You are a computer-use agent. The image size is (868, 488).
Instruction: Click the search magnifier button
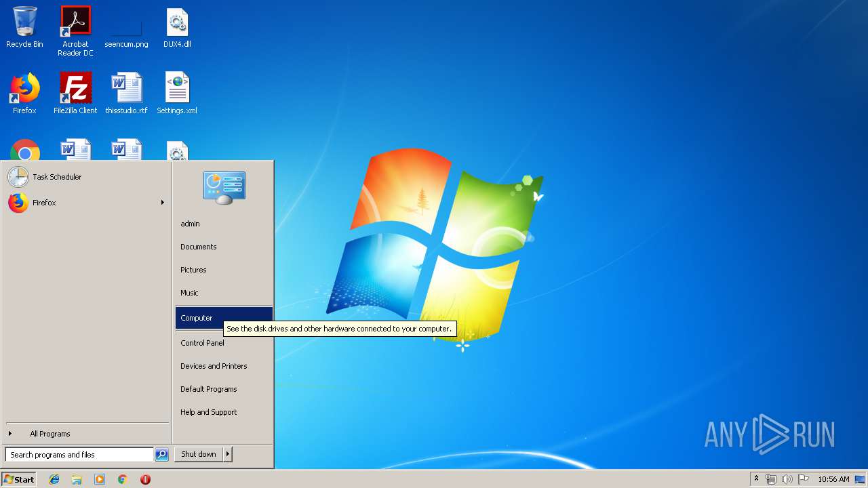point(161,455)
